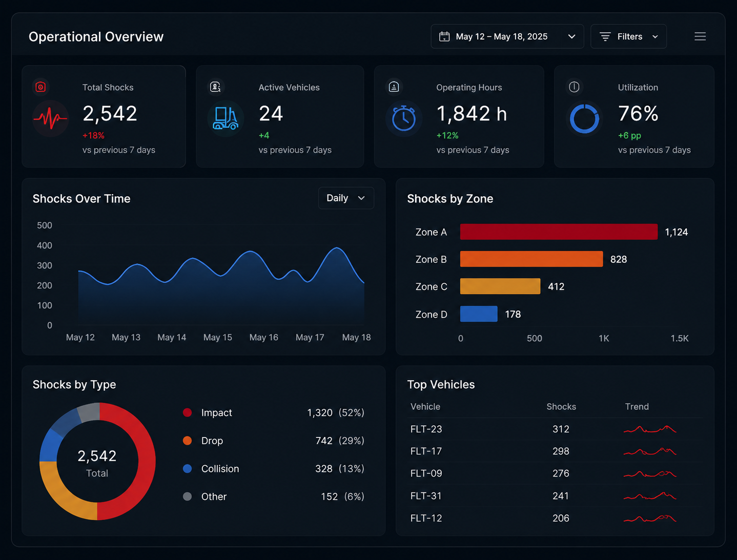Click the FLT-17 trend sparkline
The image size is (737, 560).
point(650,451)
